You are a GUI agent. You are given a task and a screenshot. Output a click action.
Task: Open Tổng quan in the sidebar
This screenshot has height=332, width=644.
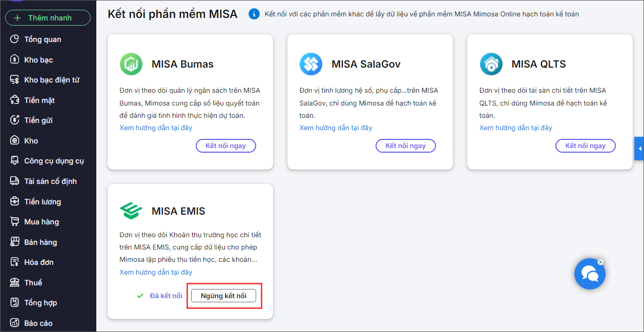click(43, 39)
